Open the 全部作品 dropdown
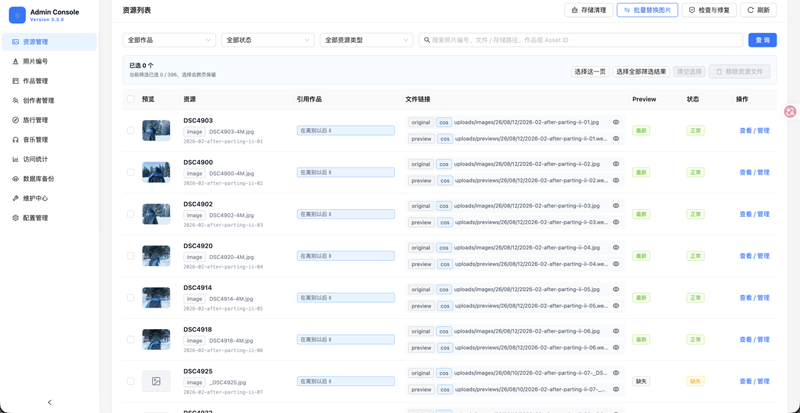Image resolution: width=800 pixels, height=413 pixels. point(169,40)
